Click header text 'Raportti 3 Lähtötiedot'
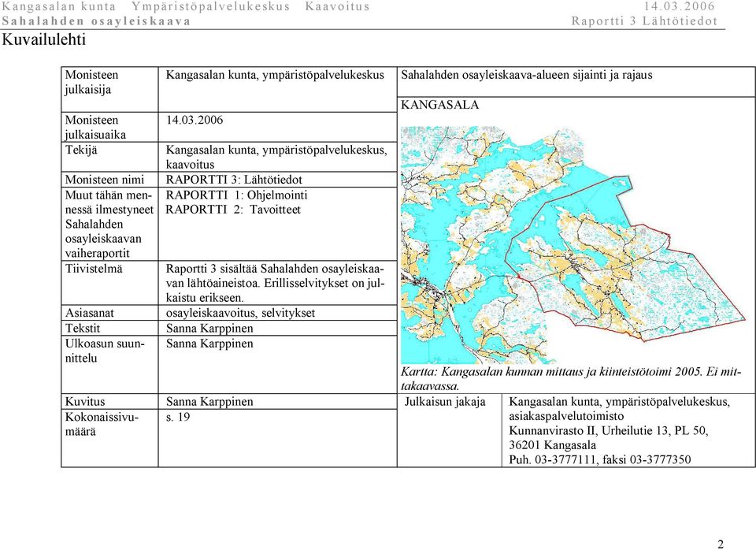756x550 pixels. (x=645, y=21)
